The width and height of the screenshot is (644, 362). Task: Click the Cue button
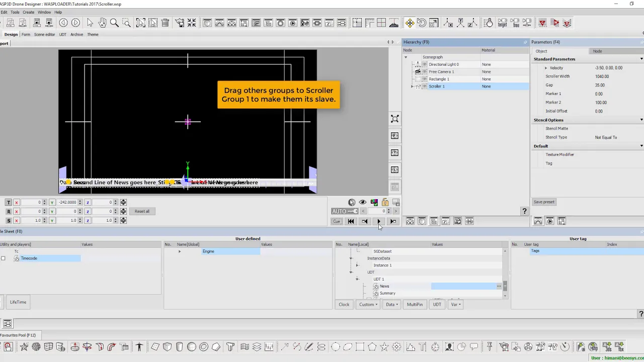point(337,222)
